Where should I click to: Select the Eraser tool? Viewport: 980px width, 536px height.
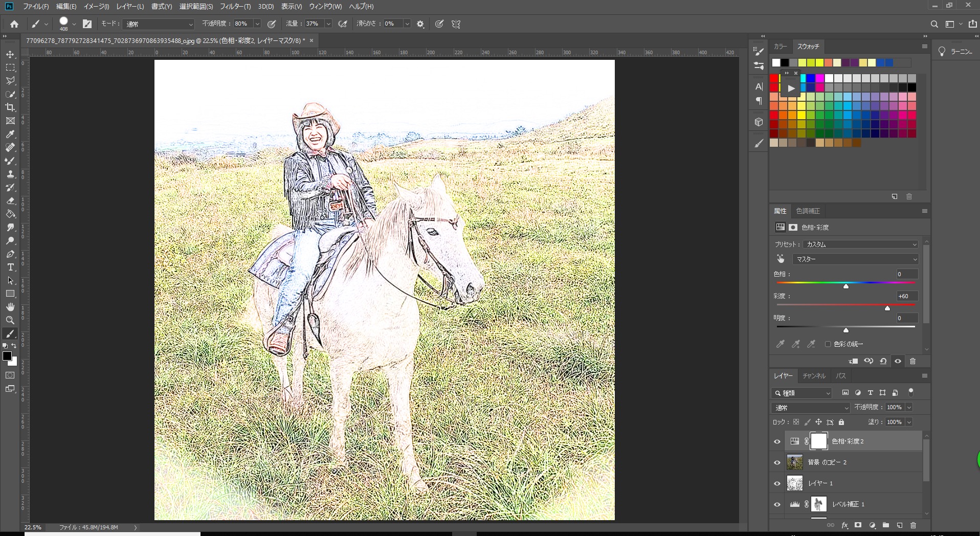coord(10,201)
